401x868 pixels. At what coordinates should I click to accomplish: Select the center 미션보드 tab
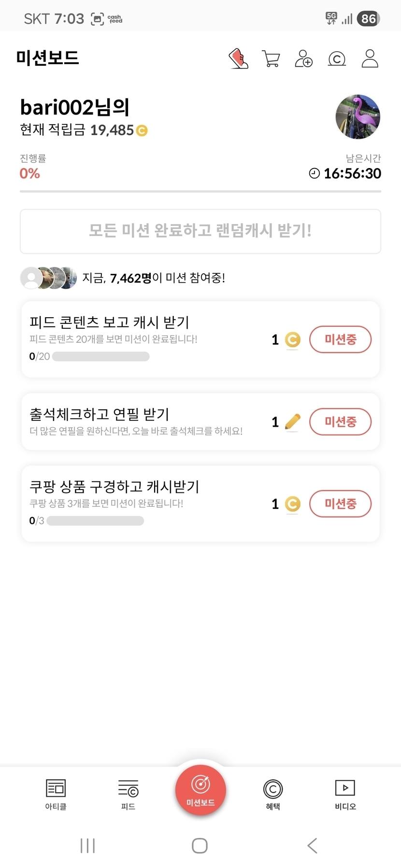[x=200, y=790]
